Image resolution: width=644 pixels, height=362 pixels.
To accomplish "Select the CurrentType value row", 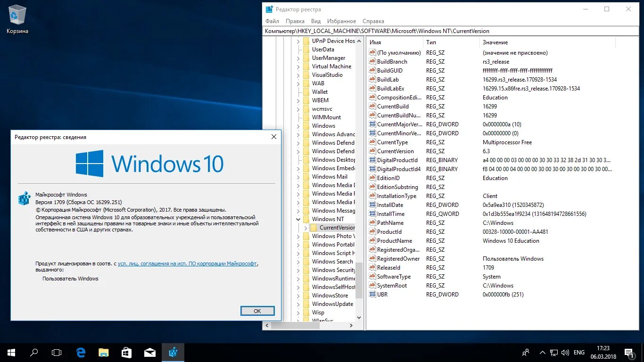I will [x=490, y=142].
